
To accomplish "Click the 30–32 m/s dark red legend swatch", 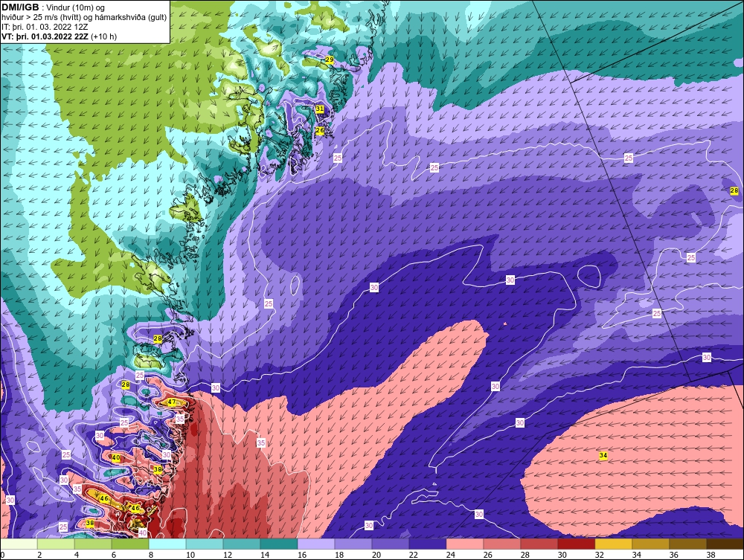I will 577,544.
